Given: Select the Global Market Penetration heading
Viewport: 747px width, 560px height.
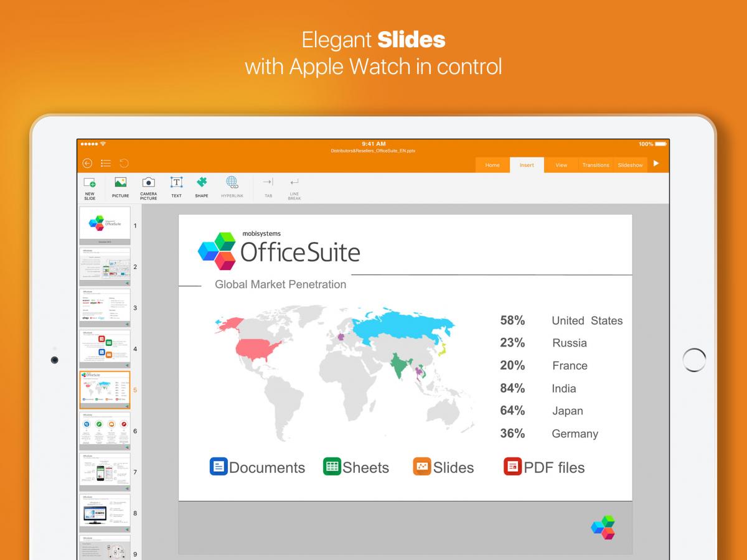Looking at the screenshot, I should (x=281, y=284).
